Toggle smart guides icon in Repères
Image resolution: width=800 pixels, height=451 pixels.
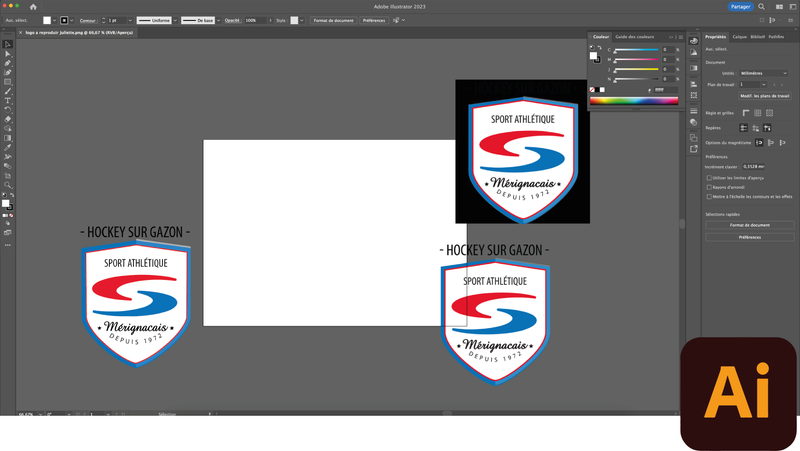(x=767, y=128)
